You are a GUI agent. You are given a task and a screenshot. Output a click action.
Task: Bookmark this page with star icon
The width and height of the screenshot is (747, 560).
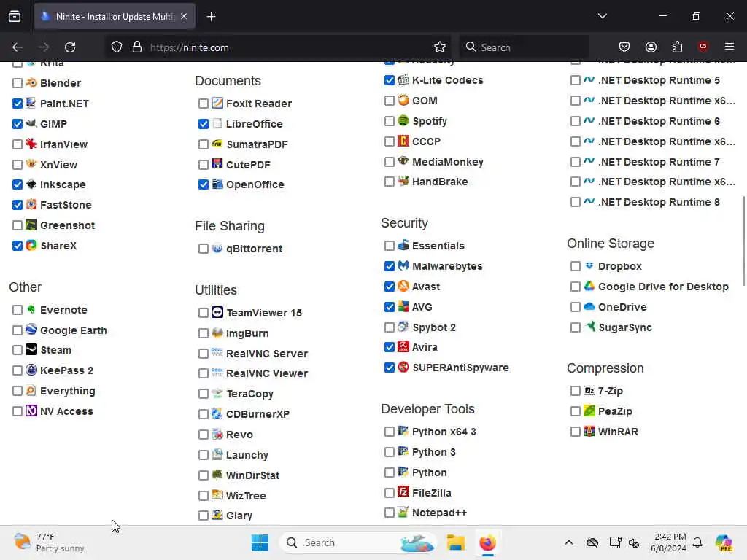pyautogui.click(x=440, y=47)
